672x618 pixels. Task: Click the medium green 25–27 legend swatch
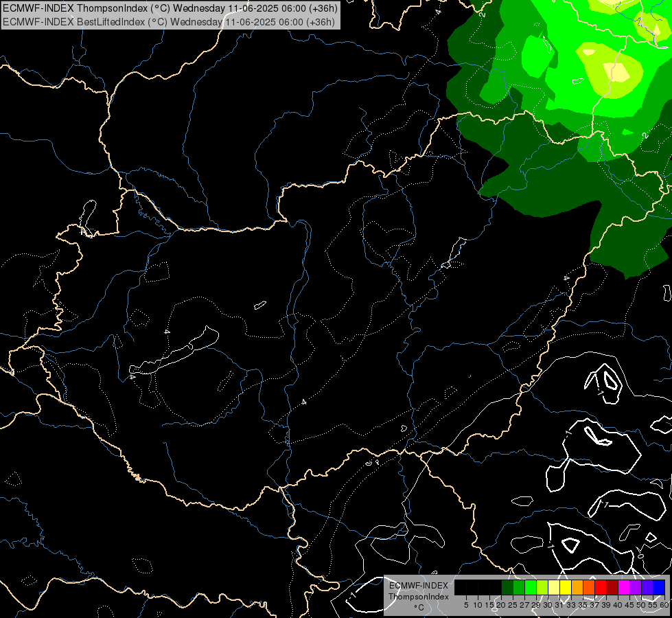click(x=519, y=587)
